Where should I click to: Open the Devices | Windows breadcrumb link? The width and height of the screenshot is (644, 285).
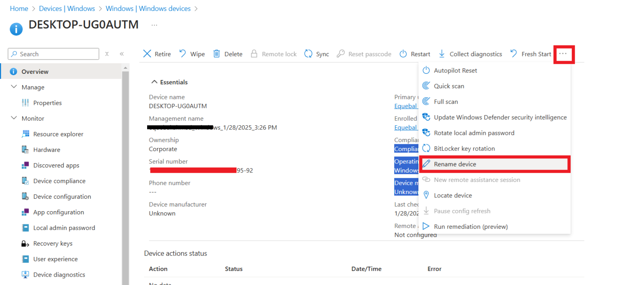[x=67, y=8]
